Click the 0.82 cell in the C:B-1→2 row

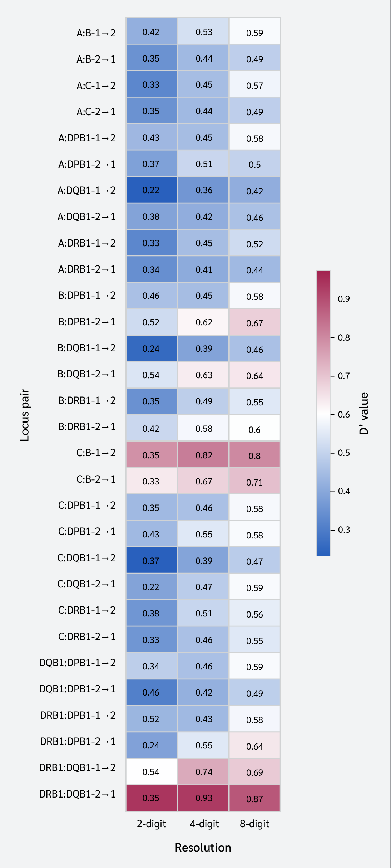[204, 455]
